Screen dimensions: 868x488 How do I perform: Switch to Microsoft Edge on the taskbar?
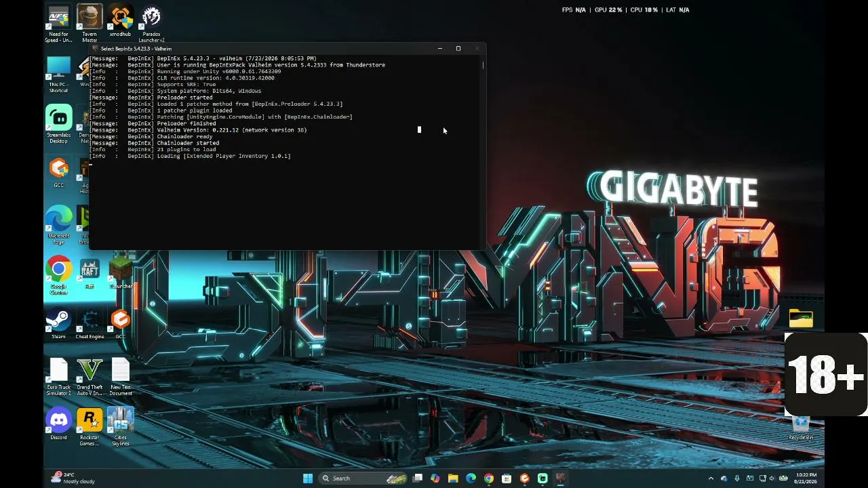[471, 478]
